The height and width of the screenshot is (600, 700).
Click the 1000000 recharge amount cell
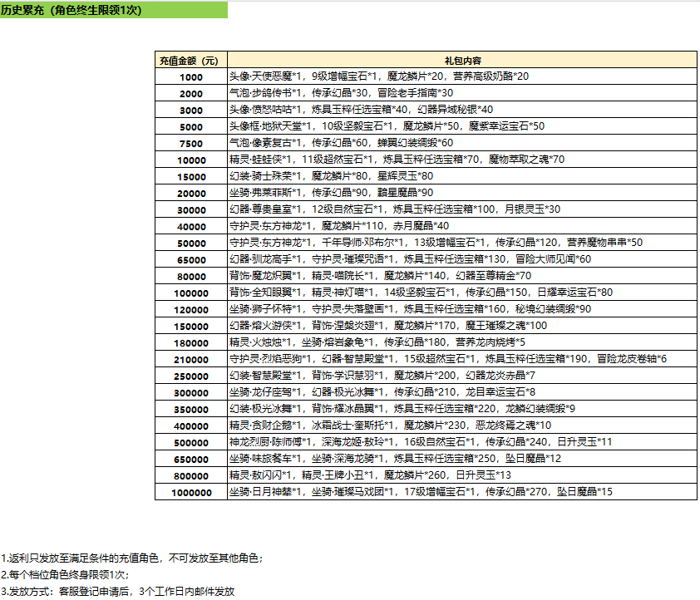click(x=190, y=492)
